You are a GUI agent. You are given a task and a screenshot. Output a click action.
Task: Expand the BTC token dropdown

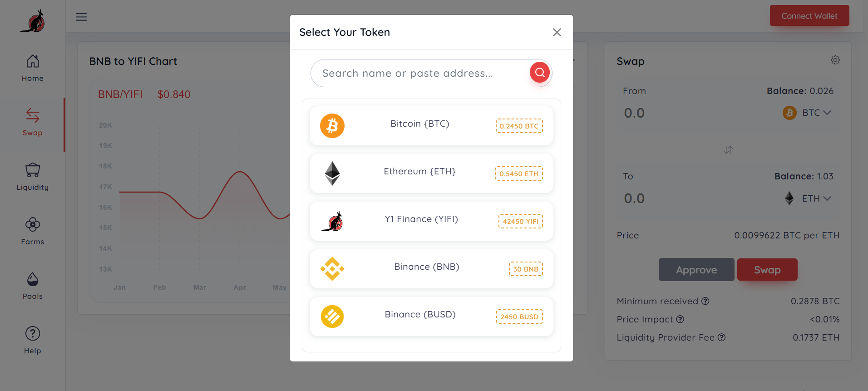tap(815, 113)
